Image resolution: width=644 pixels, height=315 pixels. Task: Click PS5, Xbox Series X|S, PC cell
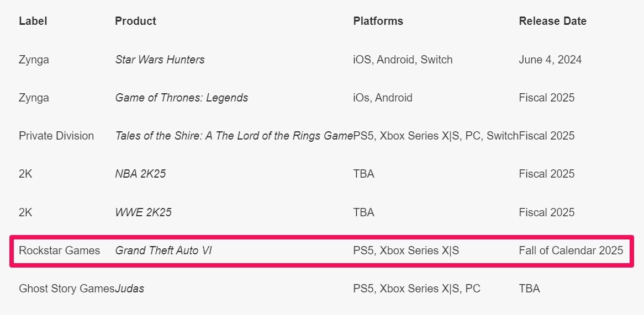pyautogui.click(x=416, y=289)
